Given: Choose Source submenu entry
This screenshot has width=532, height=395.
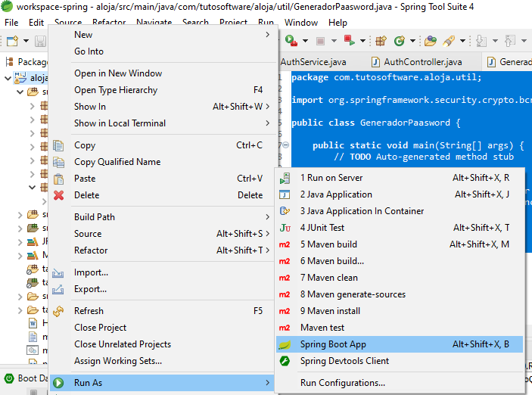Looking at the screenshot, I should (163, 234).
